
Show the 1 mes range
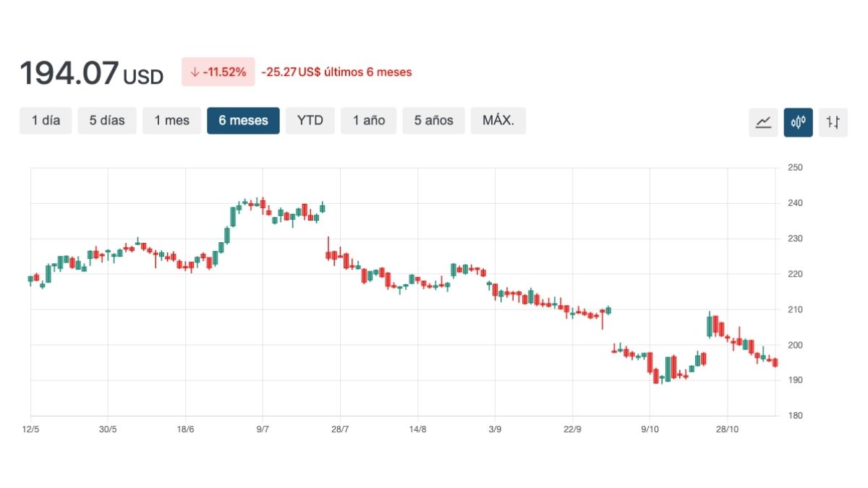click(171, 121)
